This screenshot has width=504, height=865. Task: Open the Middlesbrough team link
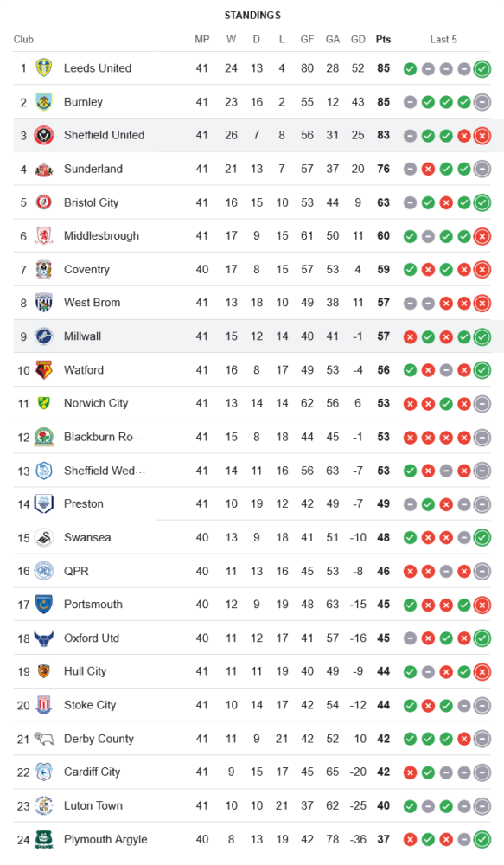tap(101, 236)
